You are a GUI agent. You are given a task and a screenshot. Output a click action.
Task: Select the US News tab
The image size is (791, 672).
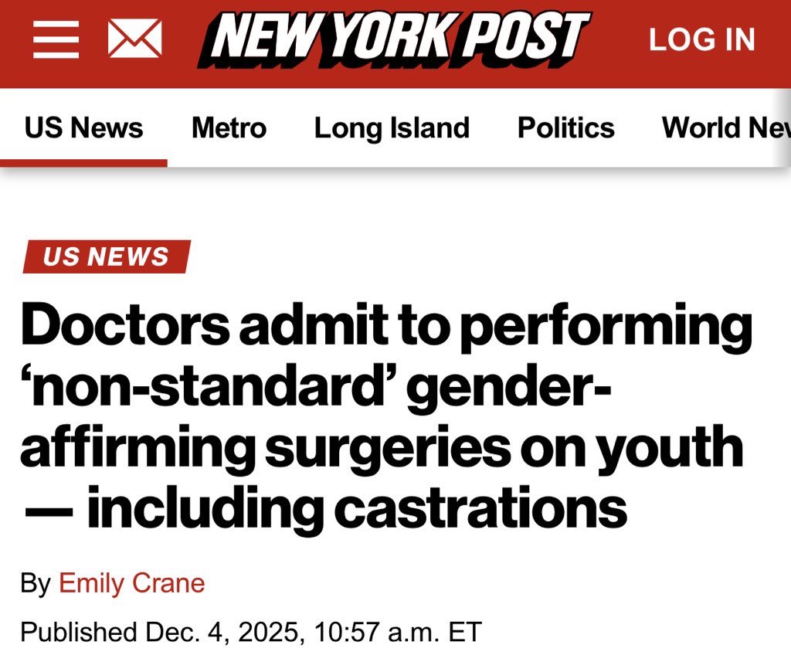[x=83, y=127]
